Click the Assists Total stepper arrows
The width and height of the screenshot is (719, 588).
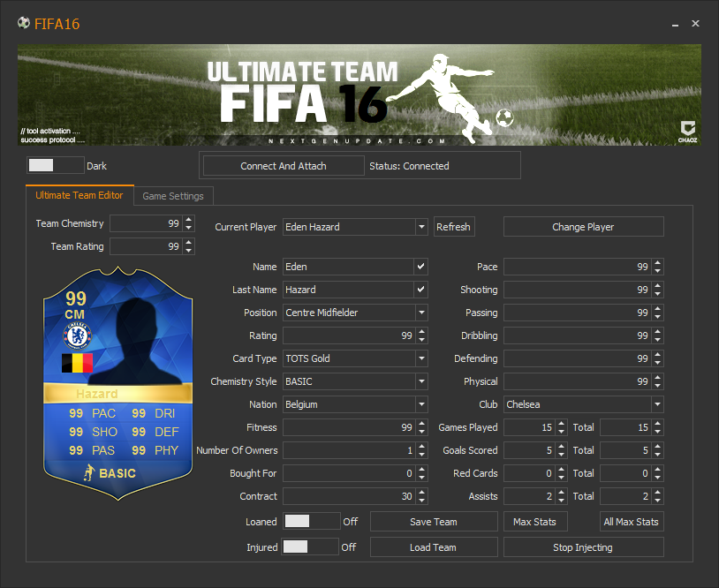tap(657, 496)
